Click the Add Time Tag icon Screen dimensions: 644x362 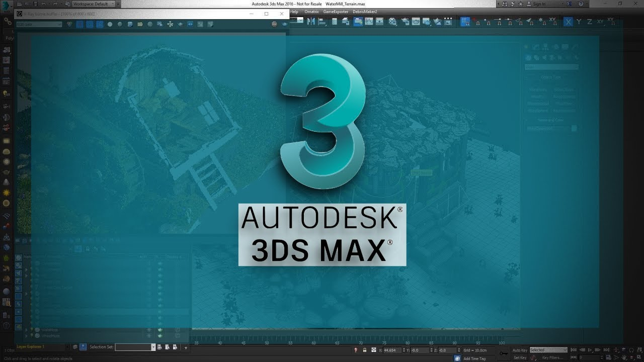click(x=457, y=357)
